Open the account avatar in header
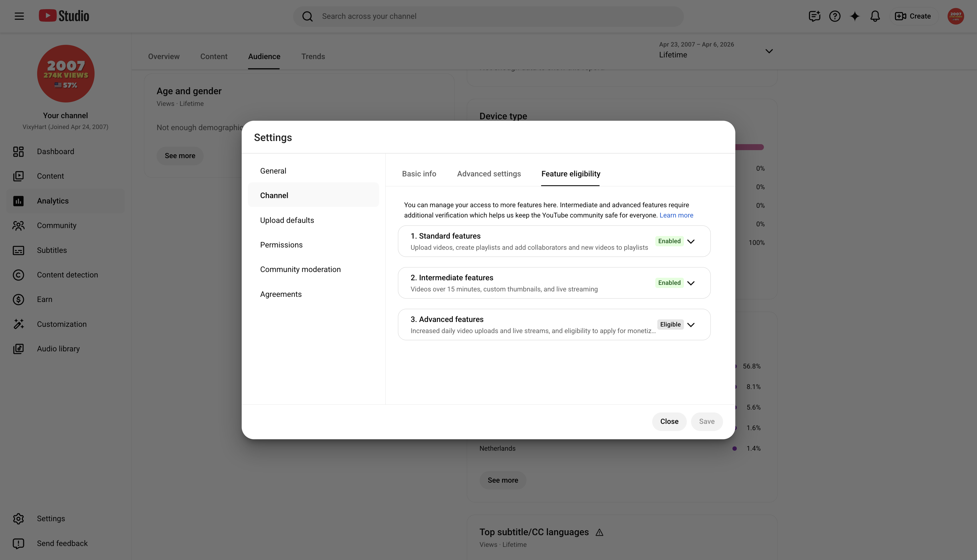Viewport: 977px width, 560px height. [x=956, y=16]
